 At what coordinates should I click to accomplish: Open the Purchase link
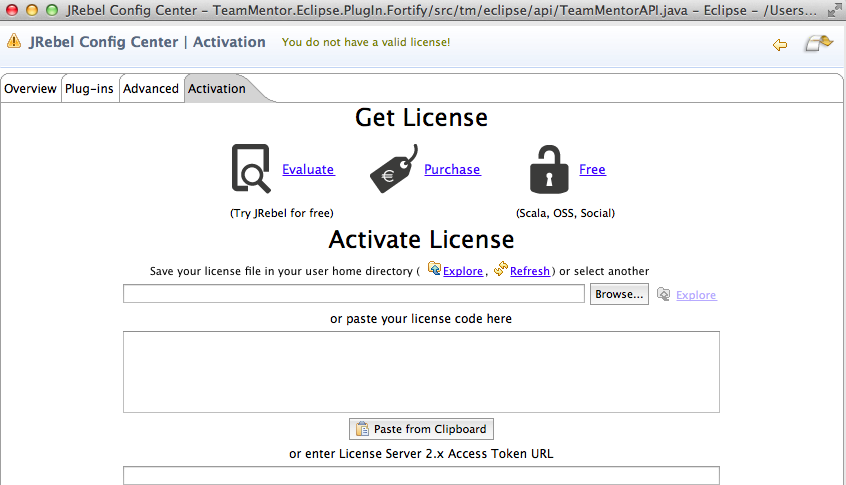[452, 170]
